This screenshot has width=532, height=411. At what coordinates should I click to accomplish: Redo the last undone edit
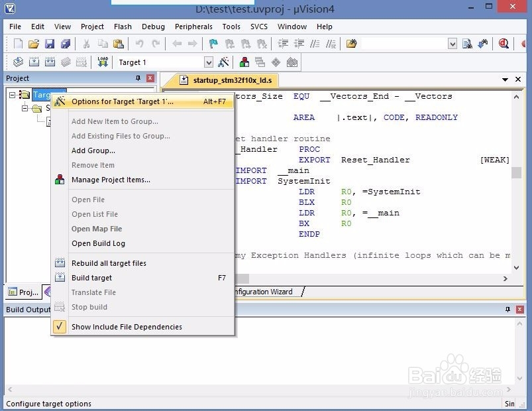tap(156, 44)
